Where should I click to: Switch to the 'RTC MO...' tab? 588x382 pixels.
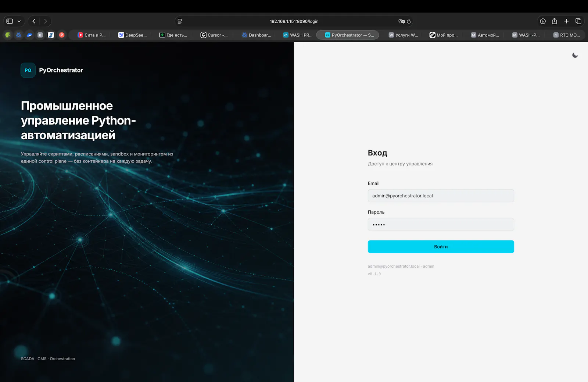pos(567,35)
